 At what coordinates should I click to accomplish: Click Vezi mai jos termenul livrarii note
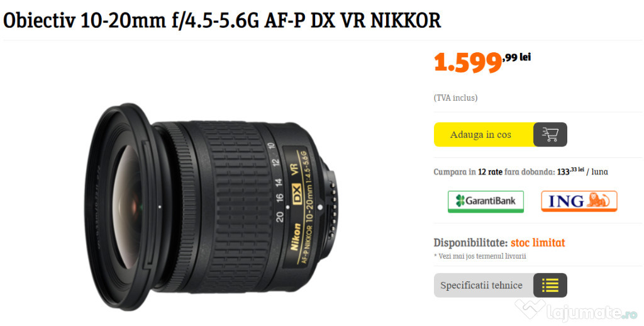click(480, 256)
